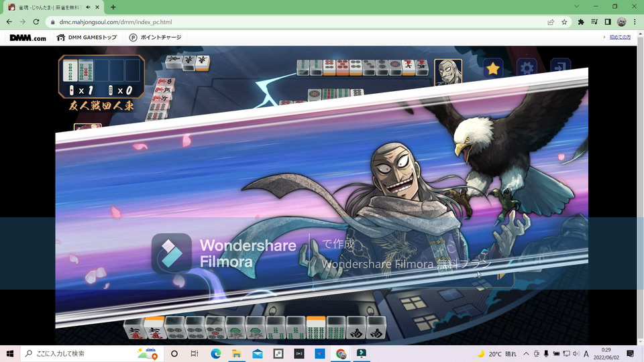Bookmark this tab with the star icon
The width and height of the screenshot is (644, 362).
pos(564,22)
